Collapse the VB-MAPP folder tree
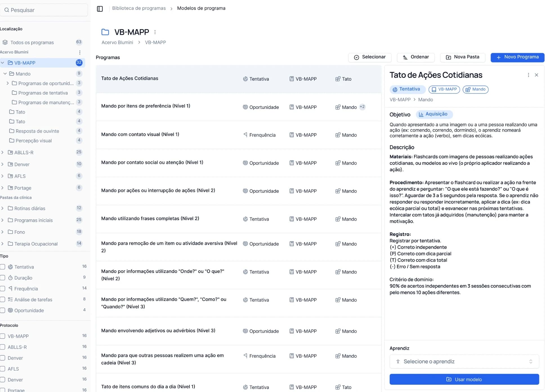Screen dimensions: 554x392 (3, 63)
